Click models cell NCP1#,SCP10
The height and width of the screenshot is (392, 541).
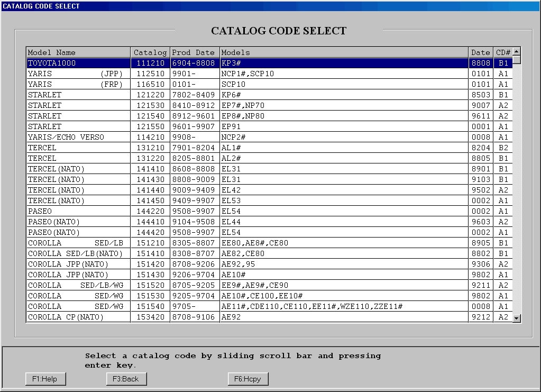[x=344, y=74]
